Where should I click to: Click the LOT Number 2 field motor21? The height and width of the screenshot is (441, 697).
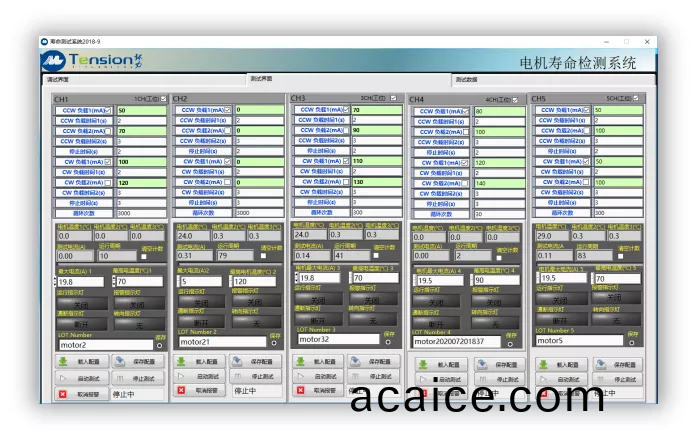click(x=222, y=342)
